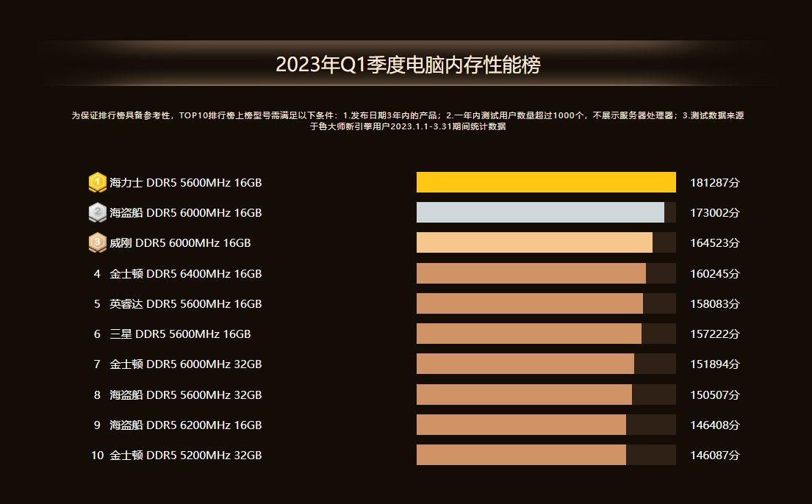The width and height of the screenshot is (812, 504).
Task: Click the score 160245分
Action: pyautogui.click(x=715, y=273)
